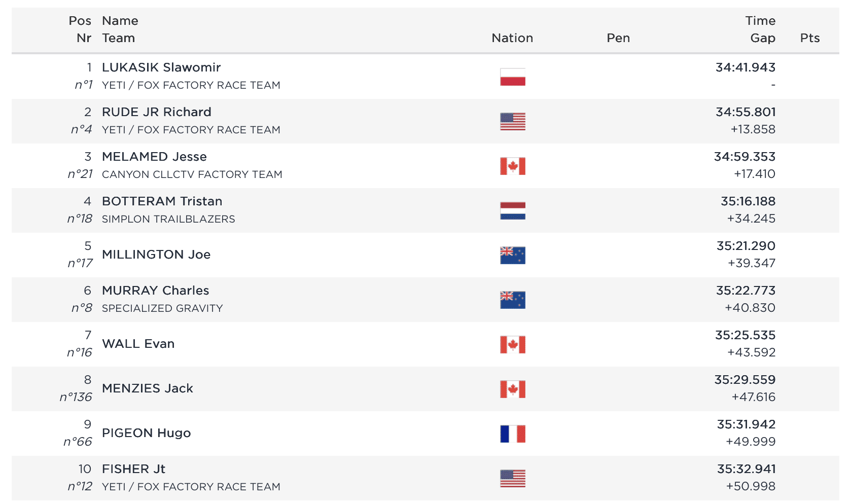Viewport: 851px width, 504px height.
Task: Open rider LUKASIK Slawomir name
Action: point(161,67)
